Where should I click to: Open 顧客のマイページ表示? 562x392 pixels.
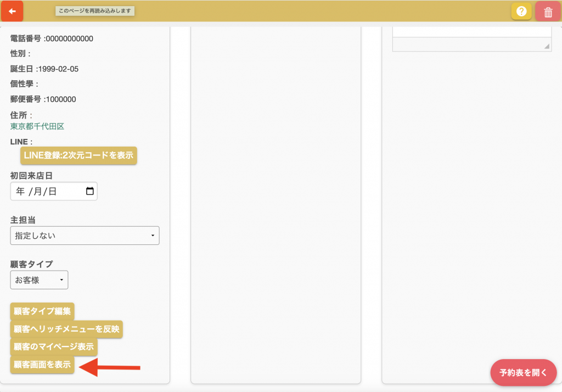pyautogui.click(x=53, y=347)
